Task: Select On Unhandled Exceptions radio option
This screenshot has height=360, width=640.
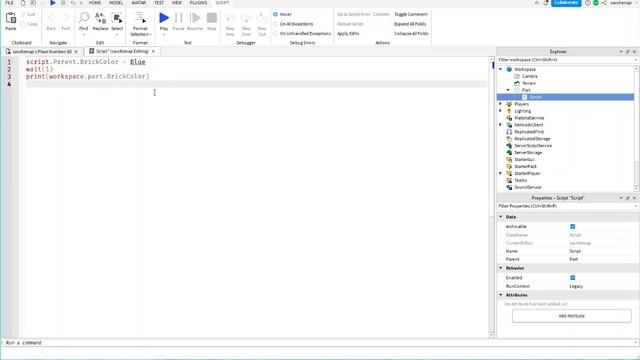Action: 276,33
